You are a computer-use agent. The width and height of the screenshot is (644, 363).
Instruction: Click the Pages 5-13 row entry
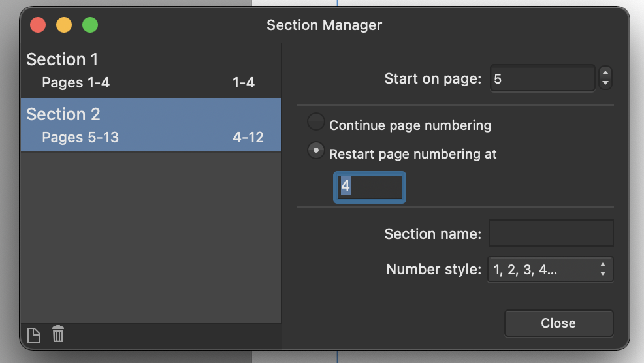point(80,138)
